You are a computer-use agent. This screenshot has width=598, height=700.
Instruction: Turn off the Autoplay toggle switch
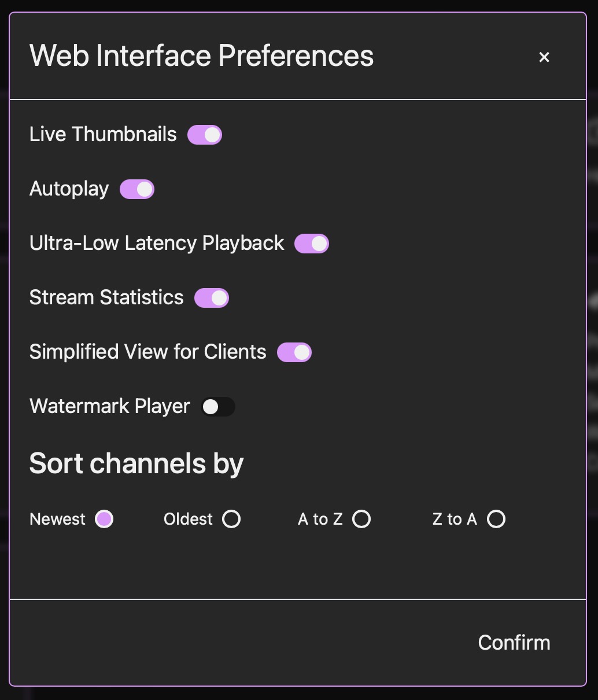point(137,189)
